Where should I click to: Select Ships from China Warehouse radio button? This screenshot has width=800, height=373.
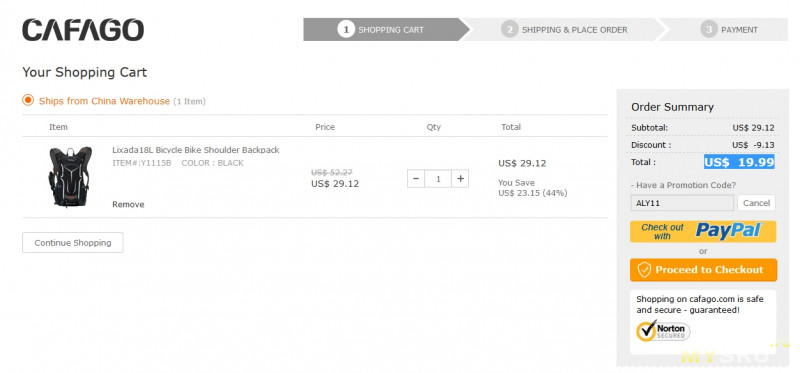(28, 100)
